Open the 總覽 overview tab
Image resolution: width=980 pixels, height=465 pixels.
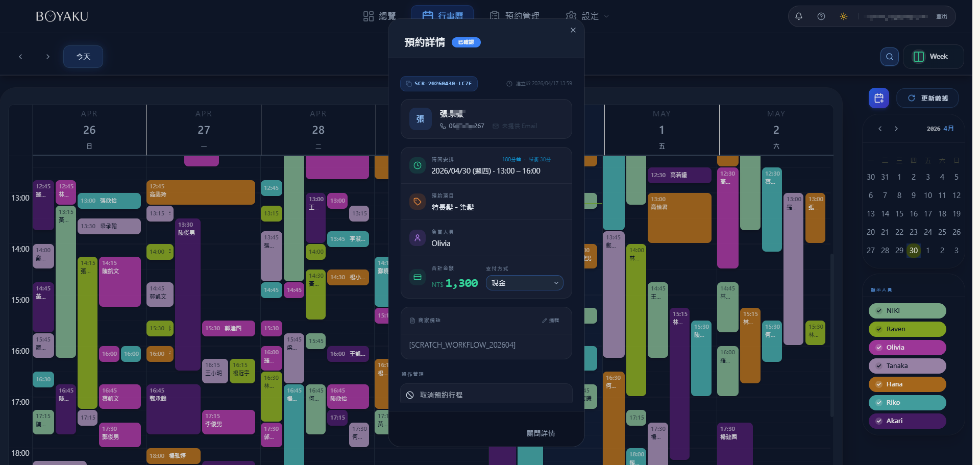380,16
